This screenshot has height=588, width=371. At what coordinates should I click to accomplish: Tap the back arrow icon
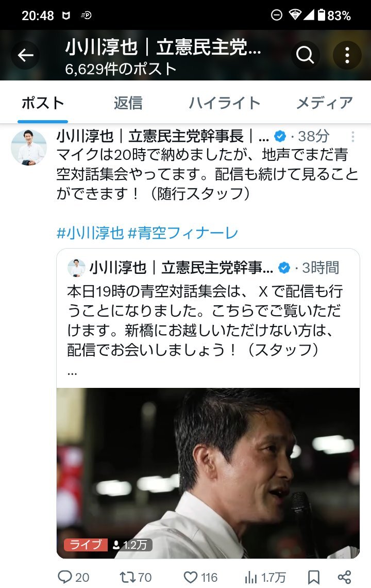coord(25,56)
